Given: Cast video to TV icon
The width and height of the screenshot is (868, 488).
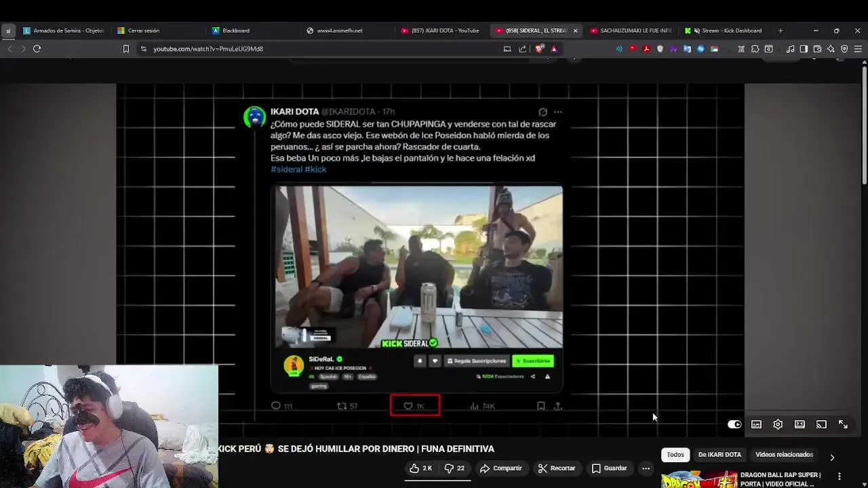Looking at the screenshot, I should click(821, 424).
